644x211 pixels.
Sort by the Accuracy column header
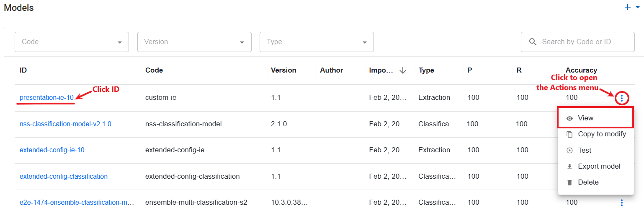[x=581, y=70]
